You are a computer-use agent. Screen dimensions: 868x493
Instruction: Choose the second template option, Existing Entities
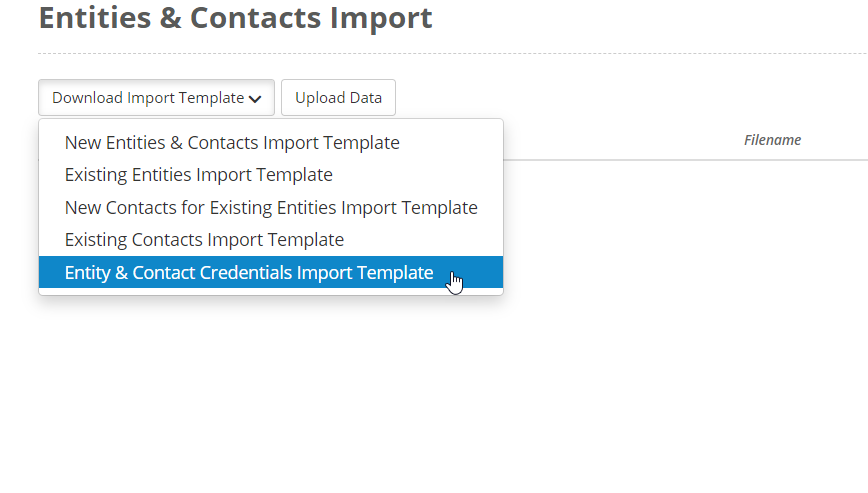(x=271, y=175)
